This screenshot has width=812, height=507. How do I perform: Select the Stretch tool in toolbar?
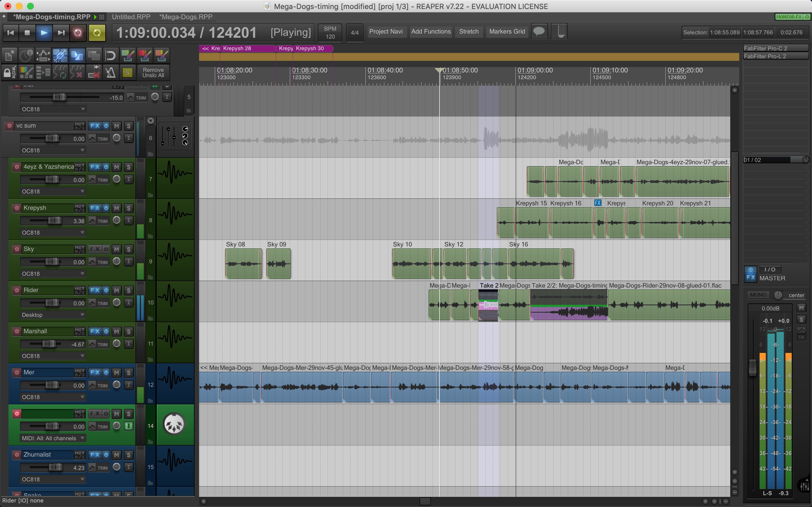pyautogui.click(x=468, y=32)
